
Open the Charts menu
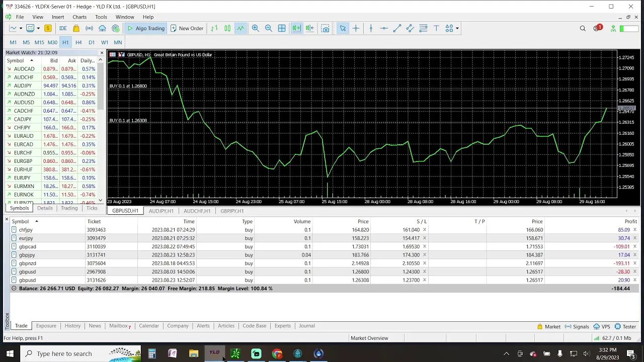click(x=79, y=17)
